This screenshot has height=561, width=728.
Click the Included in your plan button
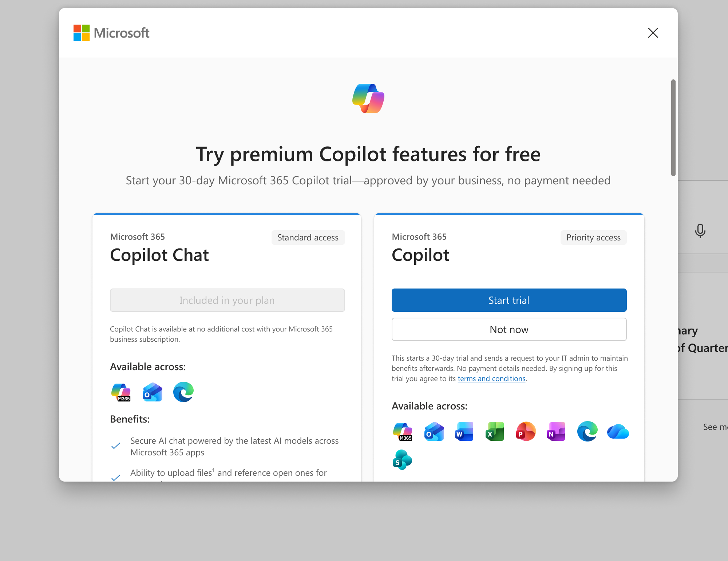(x=227, y=300)
